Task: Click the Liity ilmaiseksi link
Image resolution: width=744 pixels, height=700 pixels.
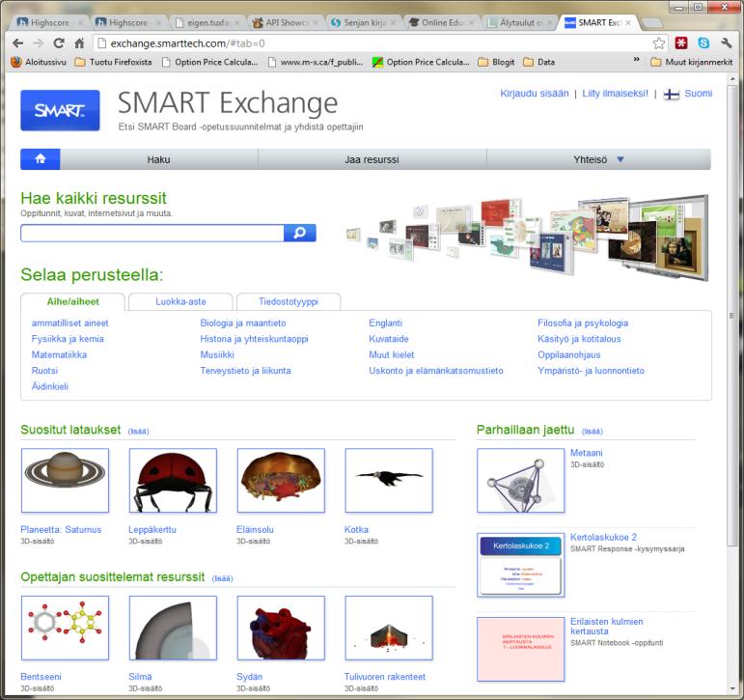Action: click(x=615, y=94)
